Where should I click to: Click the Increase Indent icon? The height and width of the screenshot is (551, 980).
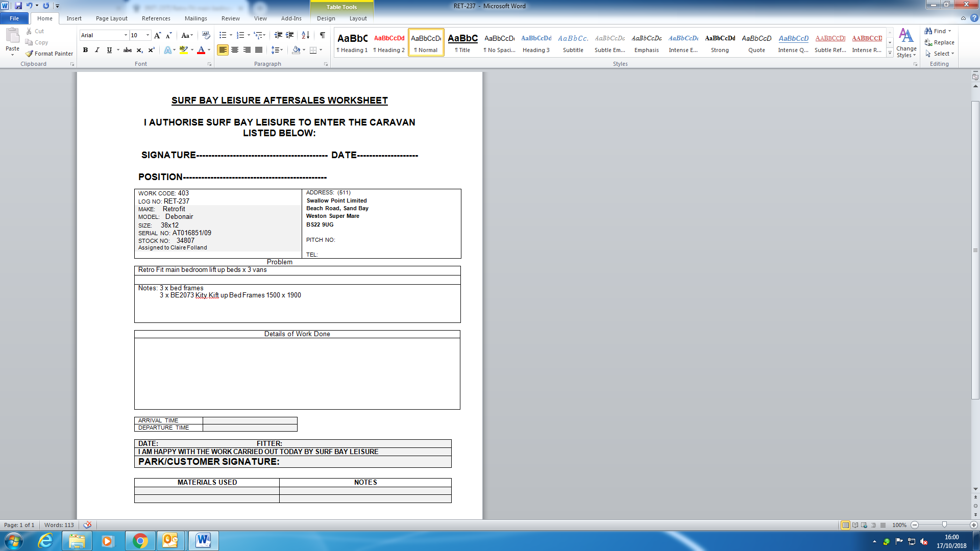(x=289, y=35)
